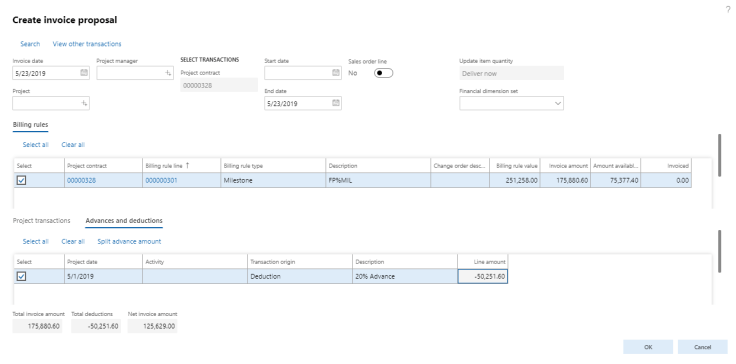The image size is (736, 364).
Task: Select the Billing rules tab
Action: click(x=30, y=124)
